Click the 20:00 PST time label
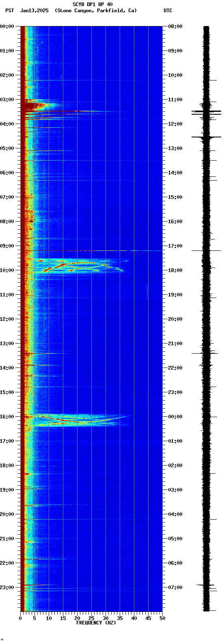Viewport: 224px width, 644px height. pos(7,514)
